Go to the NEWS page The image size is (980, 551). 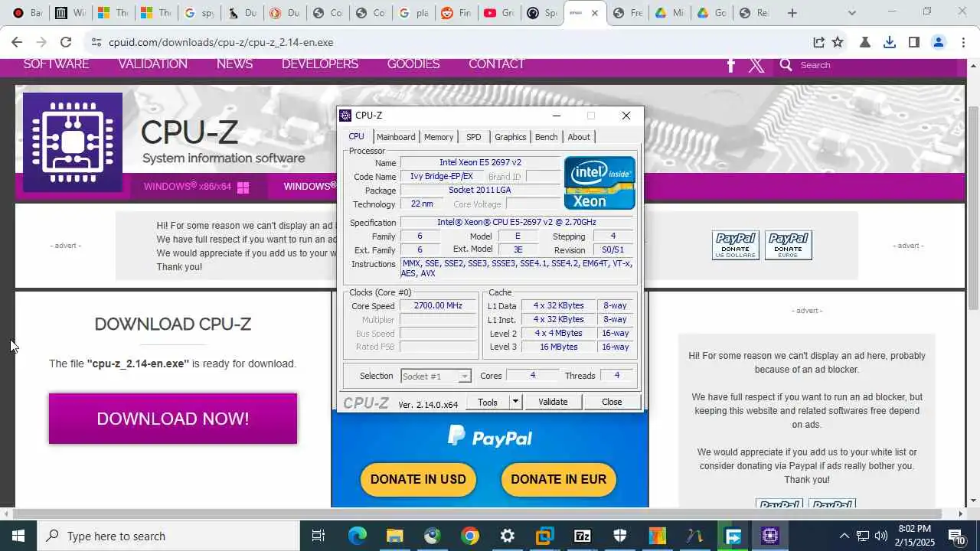pos(234,64)
